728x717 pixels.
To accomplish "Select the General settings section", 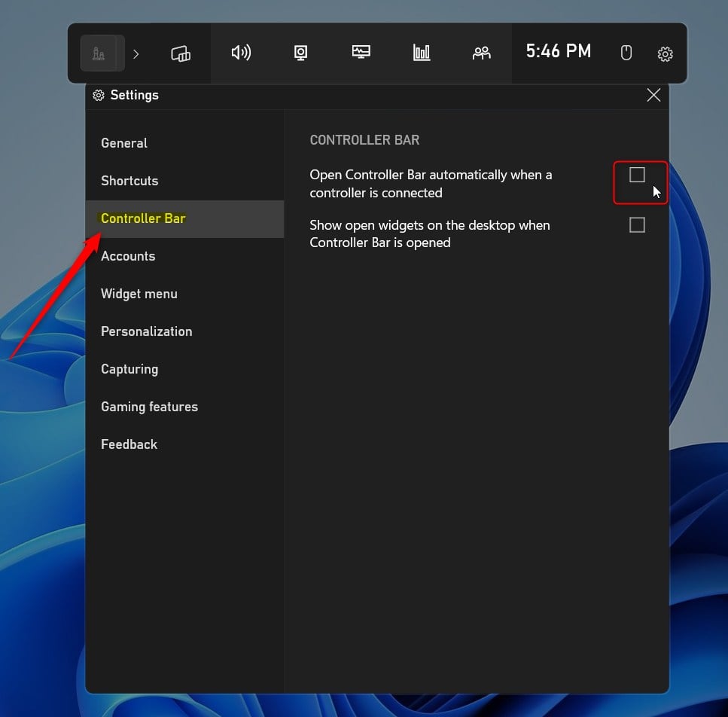I will [x=123, y=142].
